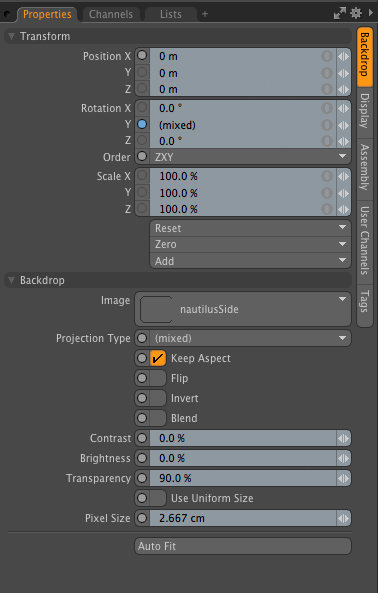This screenshot has width=378, height=593.
Task: Select the Display vertical side tab
Action: pyautogui.click(x=364, y=111)
